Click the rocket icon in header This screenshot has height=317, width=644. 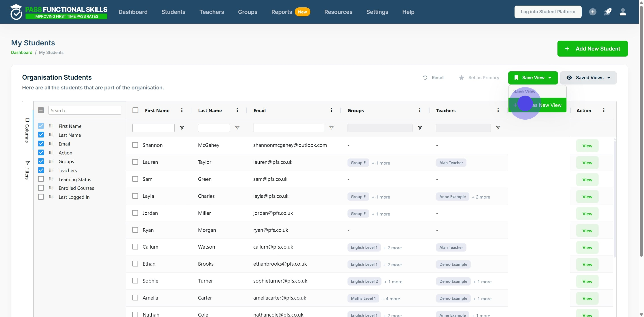[x=608, y=12]
